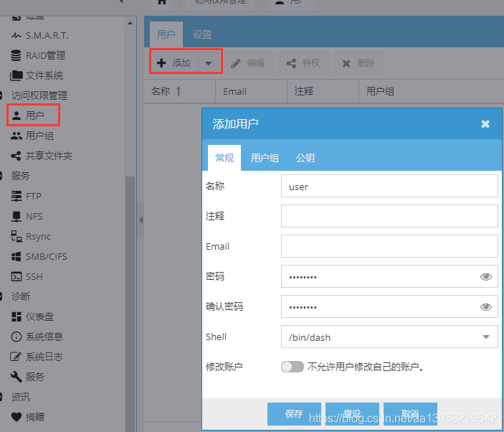Click the 用户 person icon in sidebar
Screen dimensions: 504x432
pos(16,116)
